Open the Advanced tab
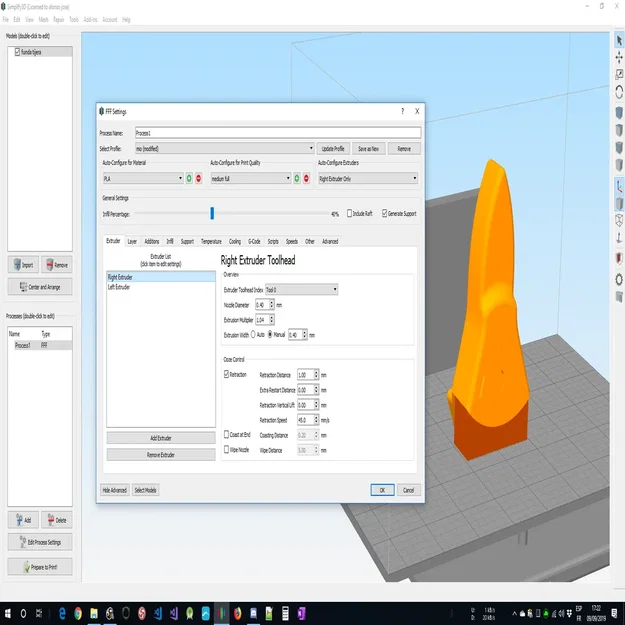This screenshot has height=625, width=625. (330, 242)
